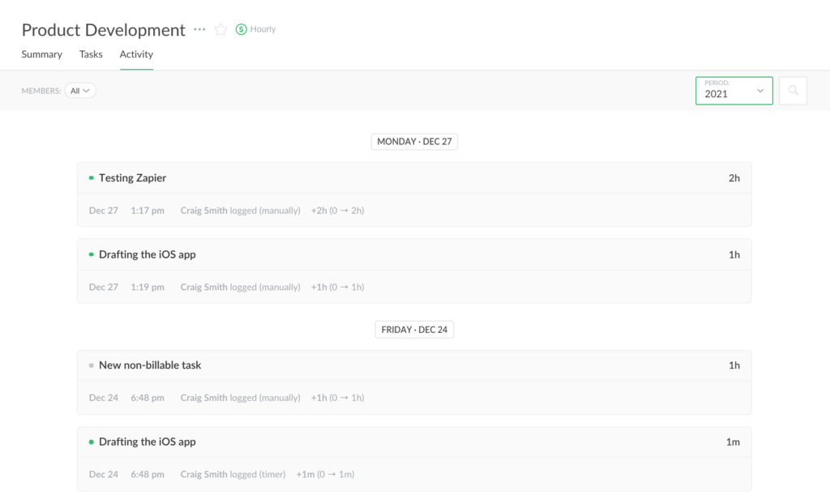Click the +2h (0 → 2h) change text

(338, 210)
